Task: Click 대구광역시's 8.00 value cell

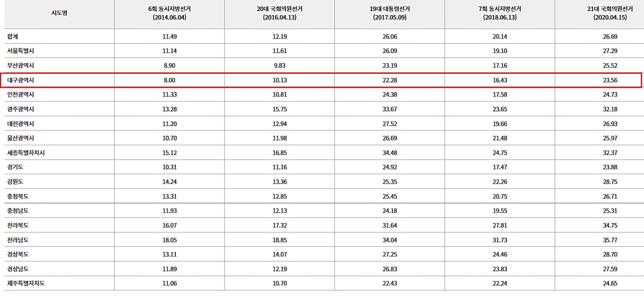Action: pos(169,80)
